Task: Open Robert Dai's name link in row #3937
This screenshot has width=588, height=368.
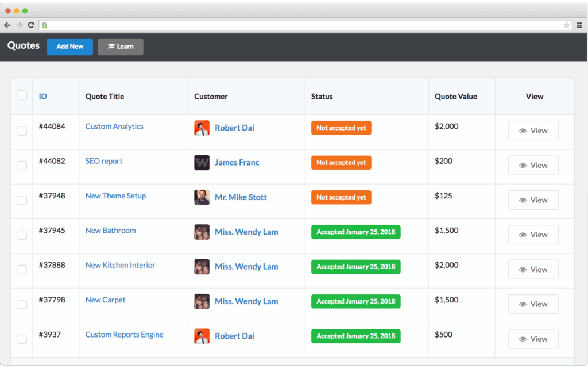Action: click(234, 336)
